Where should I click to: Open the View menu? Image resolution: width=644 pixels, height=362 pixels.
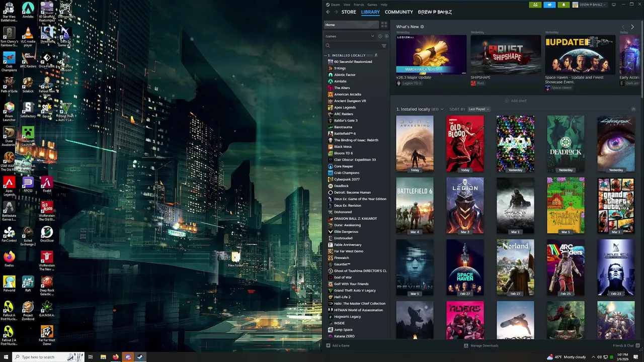pyautogui.click(x=347, y=5)
